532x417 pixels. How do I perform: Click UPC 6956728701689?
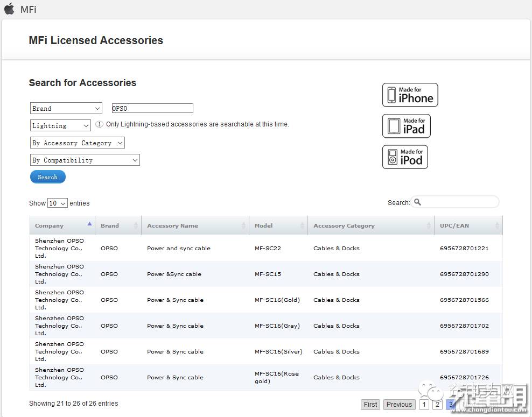click(x=464, y=351)
